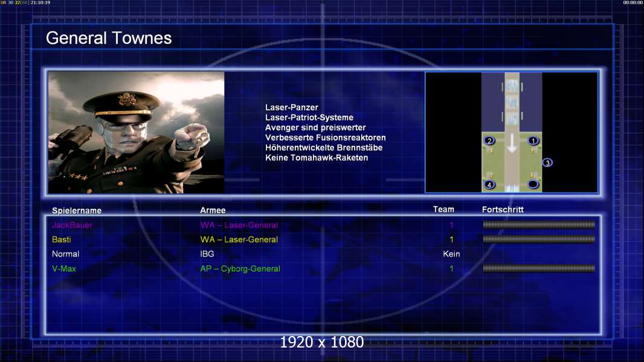Image resolution: width=644 pixels, height=362 pixels.
Task: Click the 'Team' column header
Action: click(x=443, y=209)
